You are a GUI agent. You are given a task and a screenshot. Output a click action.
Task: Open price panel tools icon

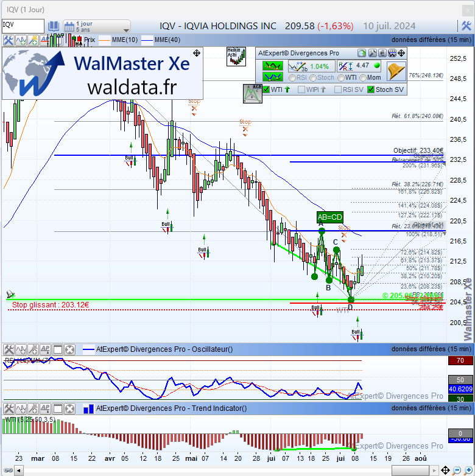pos(9,40)
